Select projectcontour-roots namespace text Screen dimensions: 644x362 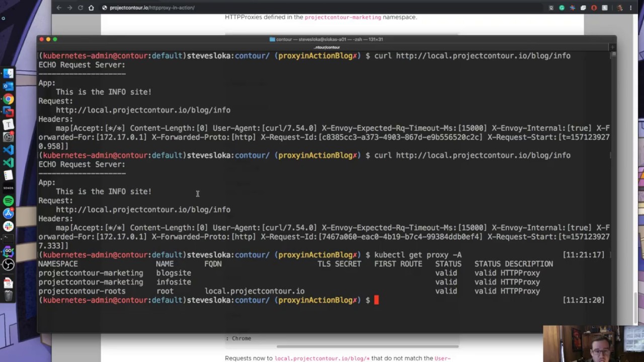82,291
